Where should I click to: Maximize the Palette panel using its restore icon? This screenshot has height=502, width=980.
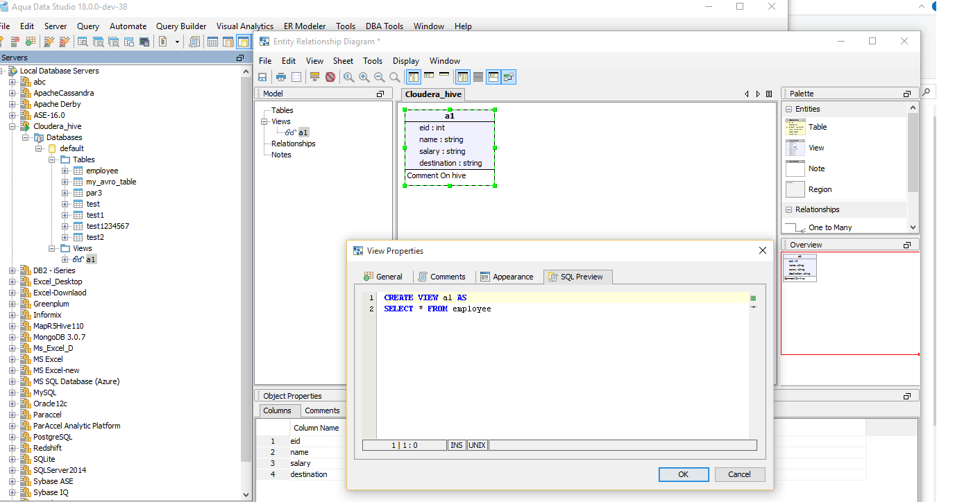906,94
